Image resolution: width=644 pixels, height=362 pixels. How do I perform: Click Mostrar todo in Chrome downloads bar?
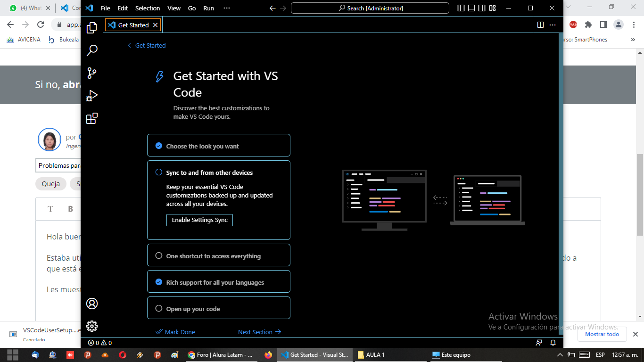pos(602,334)
